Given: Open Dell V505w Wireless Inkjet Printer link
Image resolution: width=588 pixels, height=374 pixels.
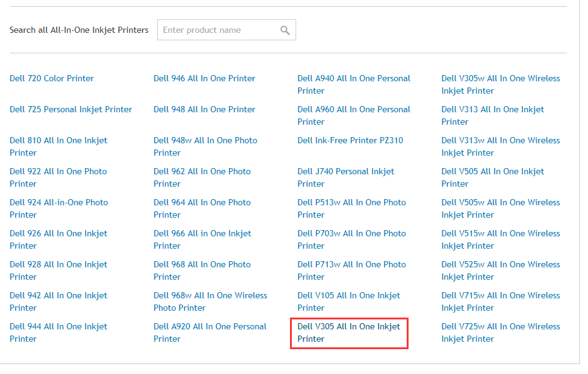Looking at the screenshot, I should [x=500, y=209].
